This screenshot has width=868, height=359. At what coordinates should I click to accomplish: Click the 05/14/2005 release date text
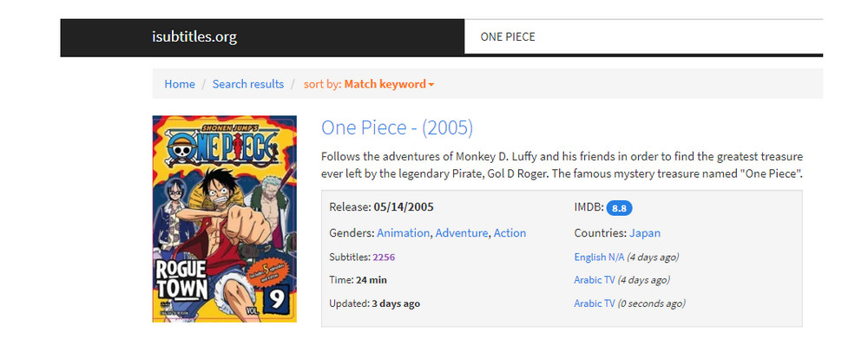coord(403,207)
